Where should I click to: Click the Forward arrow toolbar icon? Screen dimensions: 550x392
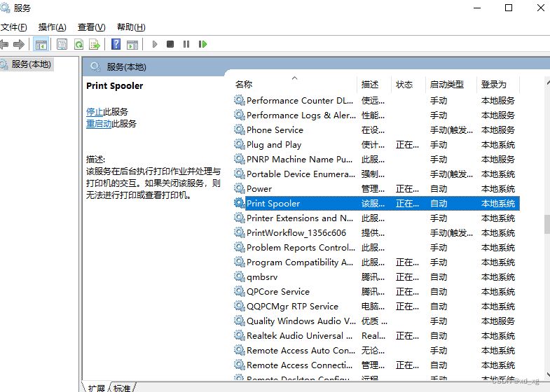click(x=19, y=44)
